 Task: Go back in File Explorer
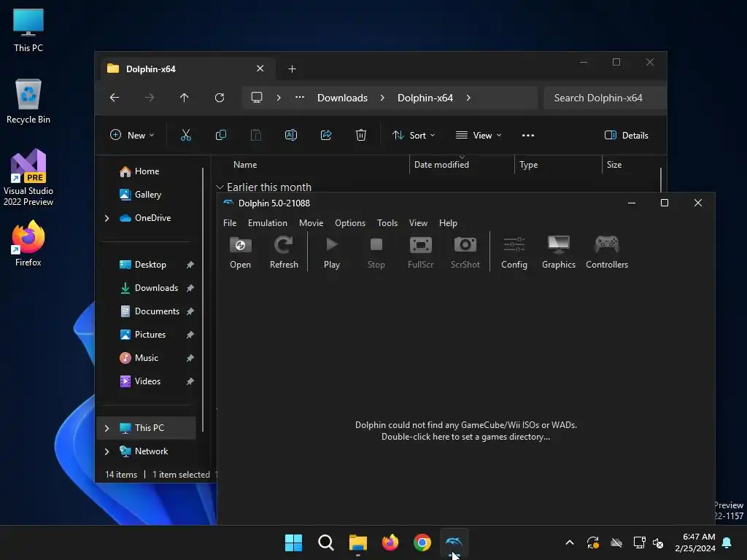[115, 98]
